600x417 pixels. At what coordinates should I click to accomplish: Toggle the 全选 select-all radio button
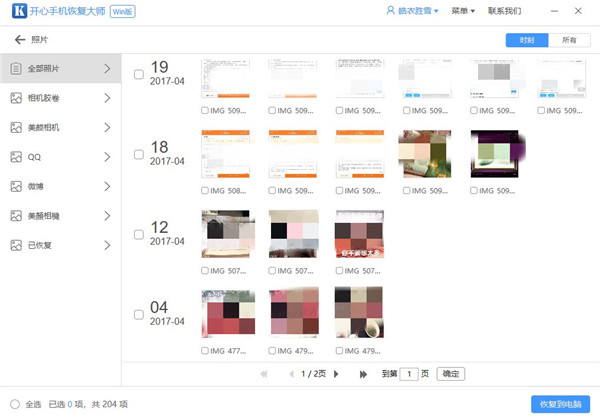tap(15, 404)
